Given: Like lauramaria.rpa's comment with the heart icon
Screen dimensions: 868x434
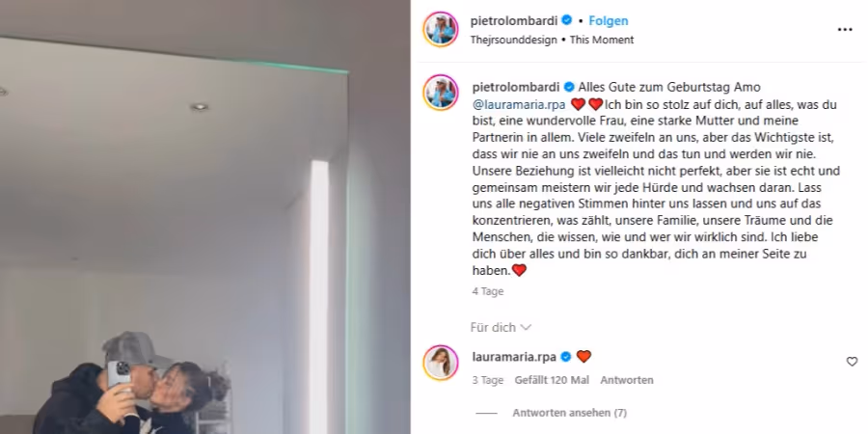Looking at the screenshot, I should click(x=852, y=362).
